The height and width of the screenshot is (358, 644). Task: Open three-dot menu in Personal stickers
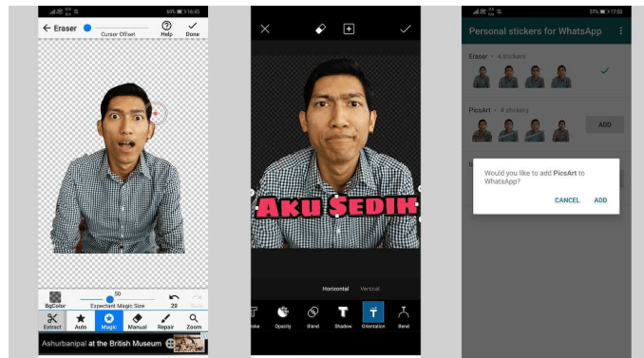point(620,30)
